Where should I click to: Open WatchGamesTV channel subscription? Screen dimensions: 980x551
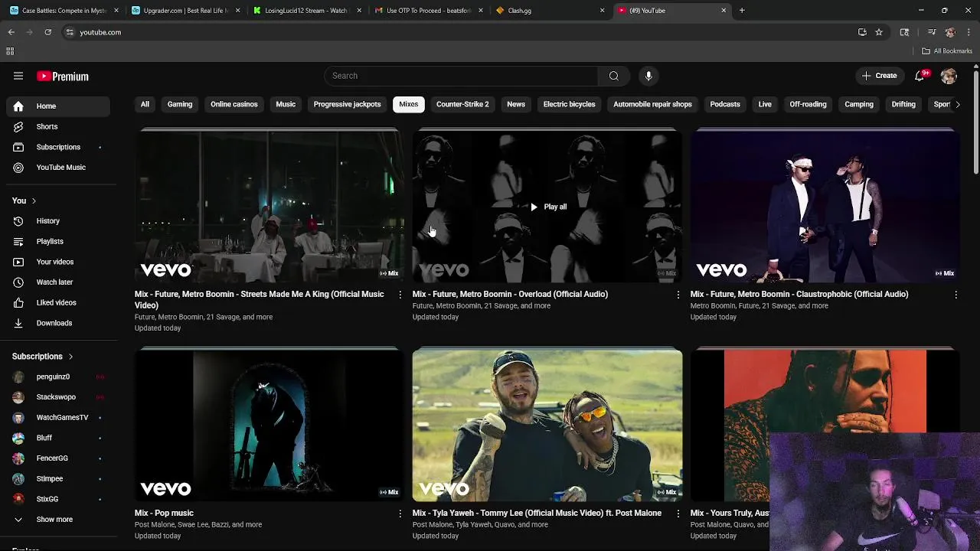(x=58, y=417)
